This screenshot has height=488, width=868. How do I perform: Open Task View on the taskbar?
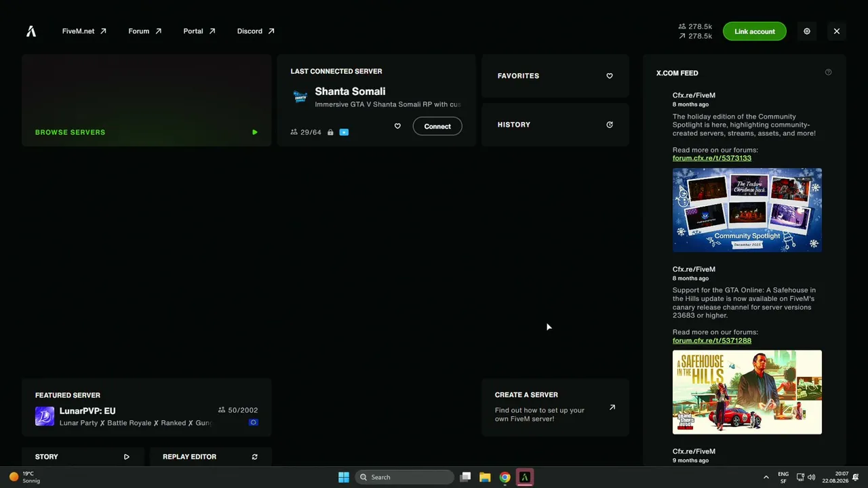click(x=465, y=477)
